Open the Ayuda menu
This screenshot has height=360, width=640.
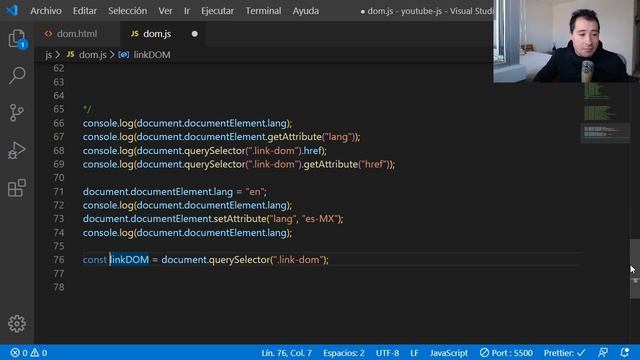coord(306,11)
